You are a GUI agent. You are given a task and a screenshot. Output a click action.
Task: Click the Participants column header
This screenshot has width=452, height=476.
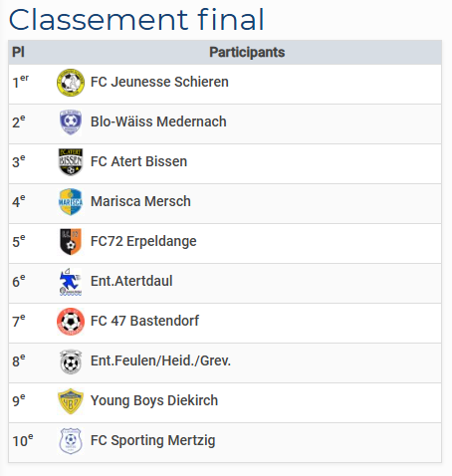247,52
